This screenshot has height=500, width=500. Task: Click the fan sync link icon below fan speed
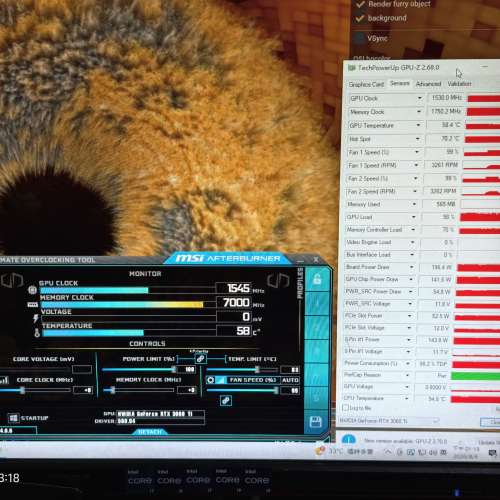click(x=226, y=400)
